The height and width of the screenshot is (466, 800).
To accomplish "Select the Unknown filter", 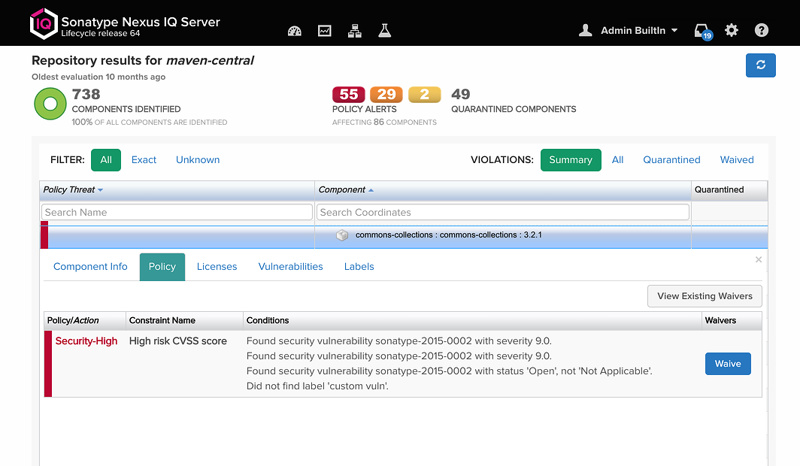I will [198, 160].
